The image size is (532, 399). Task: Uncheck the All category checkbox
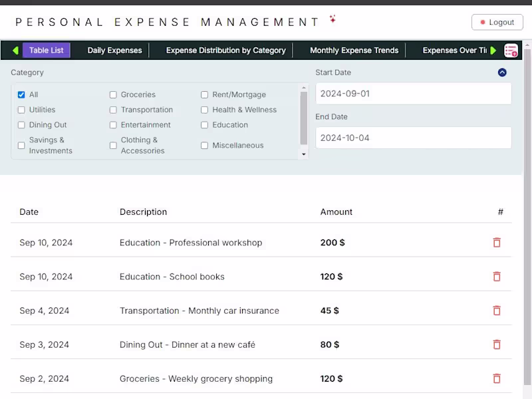[21, 94]
